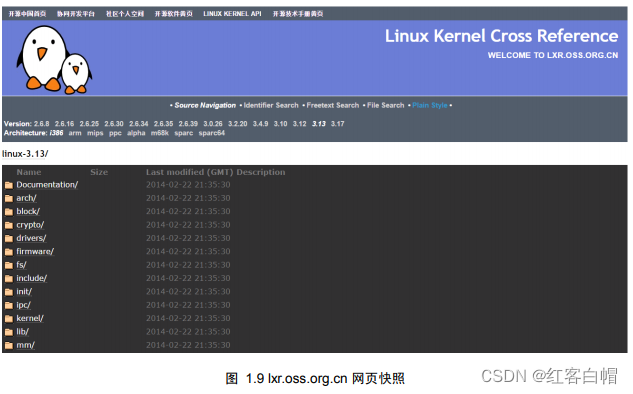This screenshot has width=633, height=394.
Task: Click the block folder icon
Action: [x=9, y=212]
